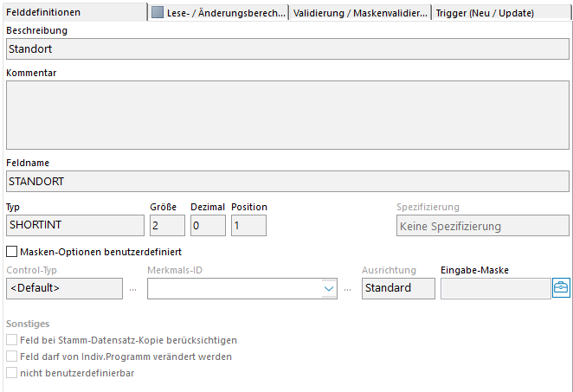
Task: Toggle Feld bei Stamm-Datensatz-Kopie berücksichtigen
Action: point(12,340)
